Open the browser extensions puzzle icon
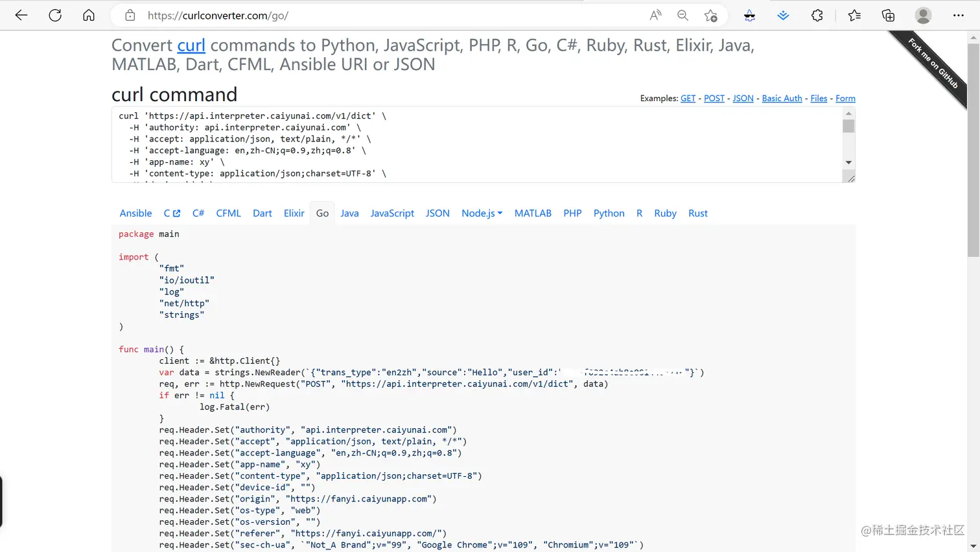 tap(817, 16)
